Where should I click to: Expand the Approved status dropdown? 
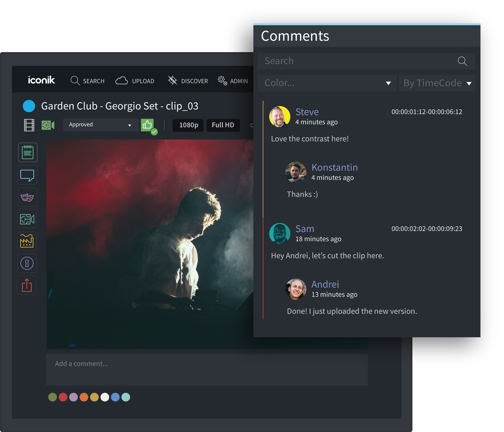[100, 125]
